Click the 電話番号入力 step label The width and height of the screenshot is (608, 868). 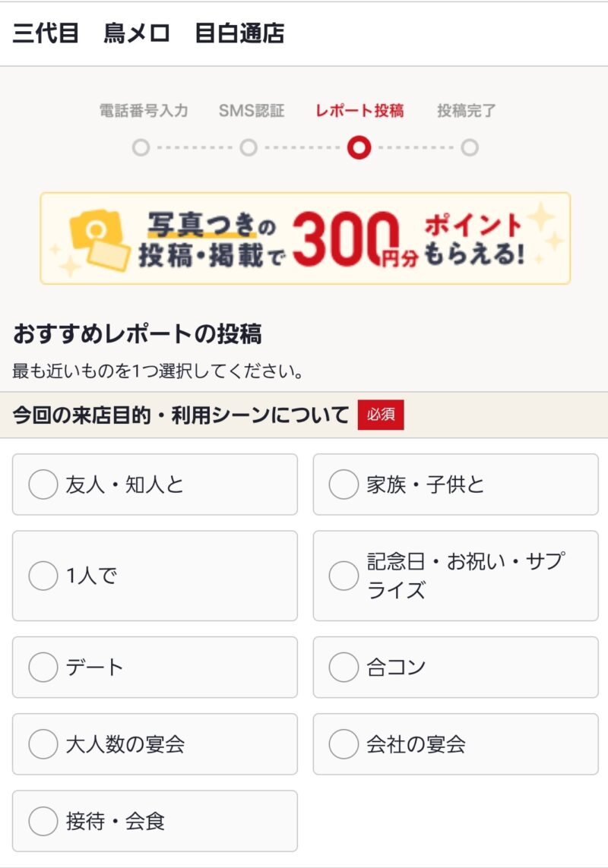point(144,111)
